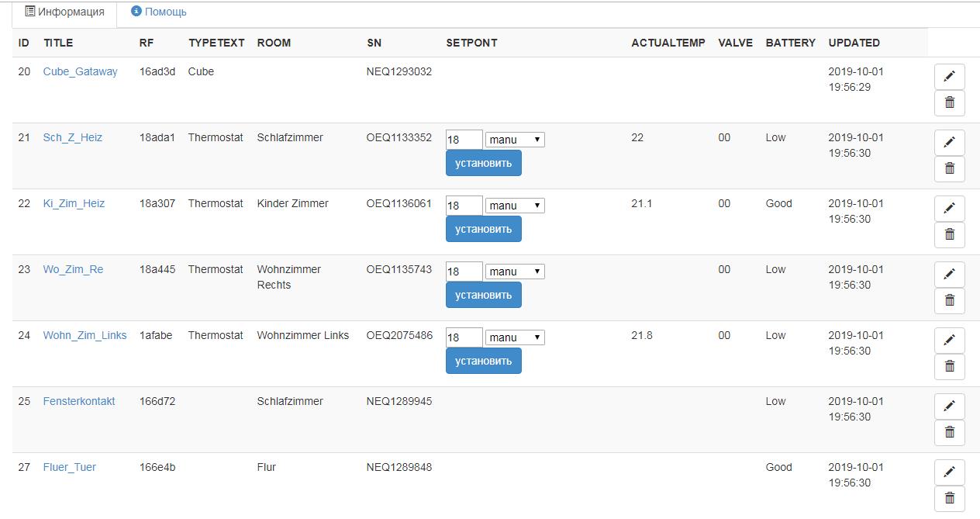Delete the Sch_Z_Heiz row with trash icon

(x=949, y=168)
